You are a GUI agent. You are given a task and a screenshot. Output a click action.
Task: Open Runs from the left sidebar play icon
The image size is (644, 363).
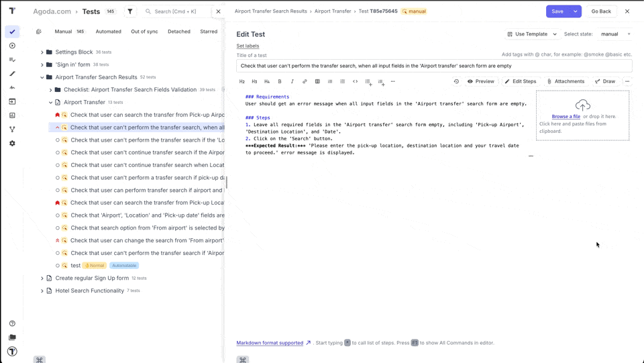pos(12,46)
